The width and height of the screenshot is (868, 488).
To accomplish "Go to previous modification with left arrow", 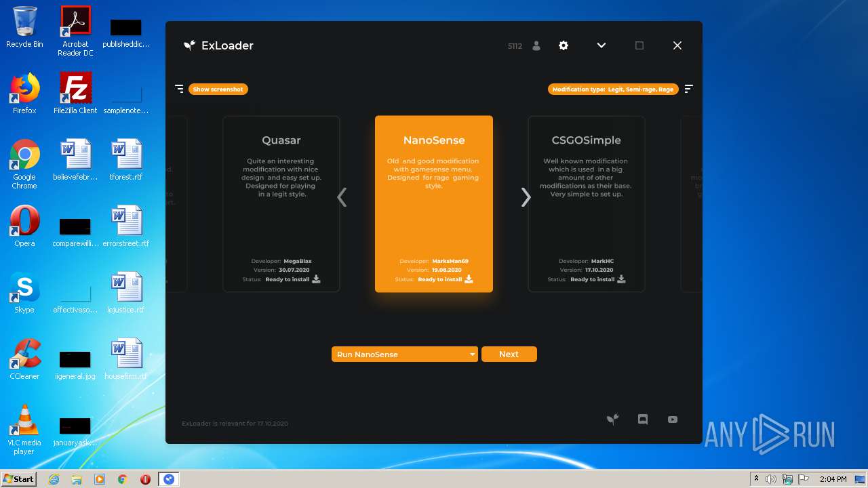I will [342, 197].
